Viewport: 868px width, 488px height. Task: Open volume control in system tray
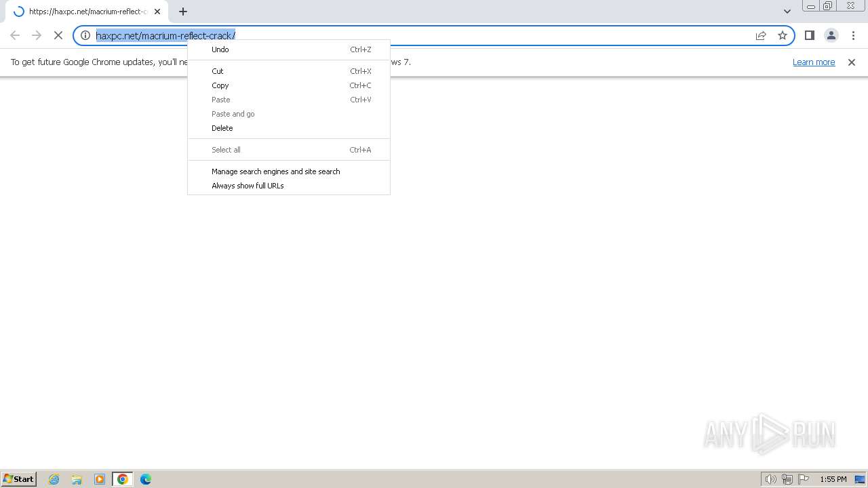click(x=771, y=479)
